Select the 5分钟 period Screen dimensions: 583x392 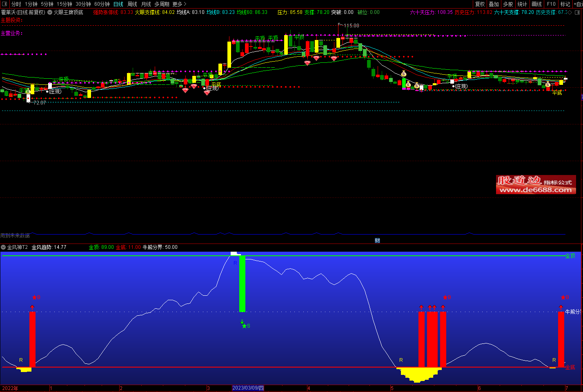[47, 4]
